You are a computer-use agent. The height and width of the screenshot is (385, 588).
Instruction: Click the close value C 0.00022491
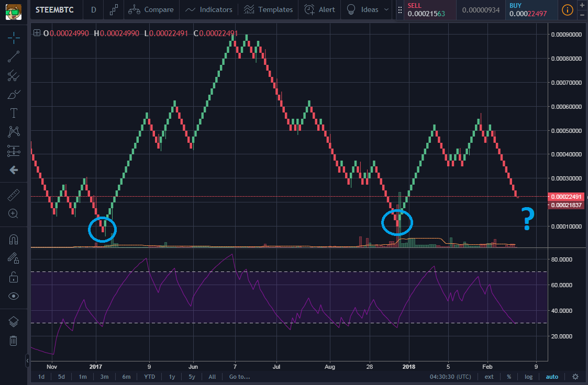tap(216, 33)
